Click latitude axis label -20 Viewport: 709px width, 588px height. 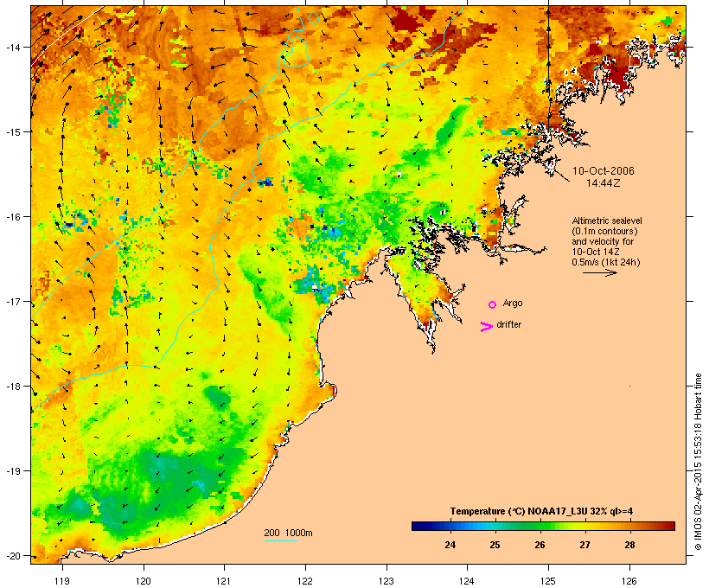click(x=12, y=555)
